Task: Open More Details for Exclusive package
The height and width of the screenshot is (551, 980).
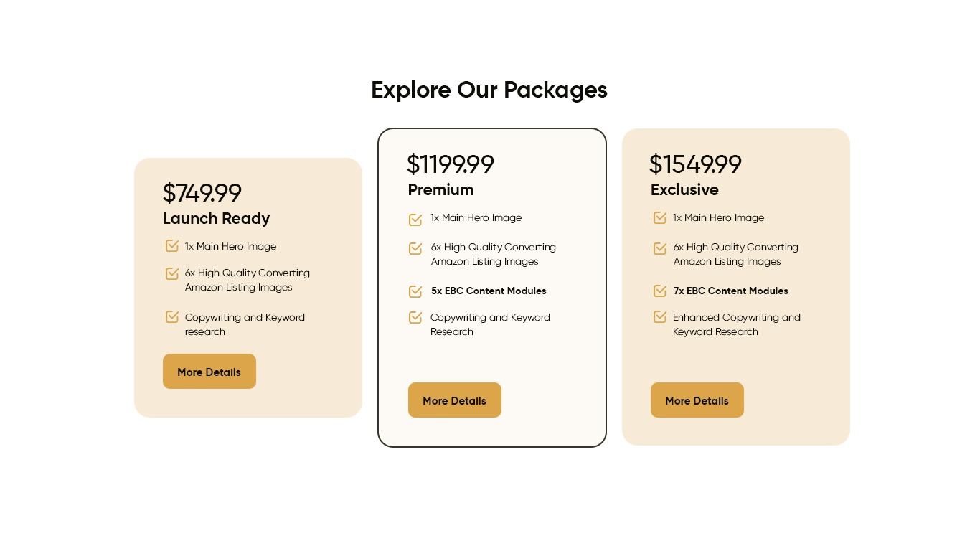Action: (x=697, y=400)
